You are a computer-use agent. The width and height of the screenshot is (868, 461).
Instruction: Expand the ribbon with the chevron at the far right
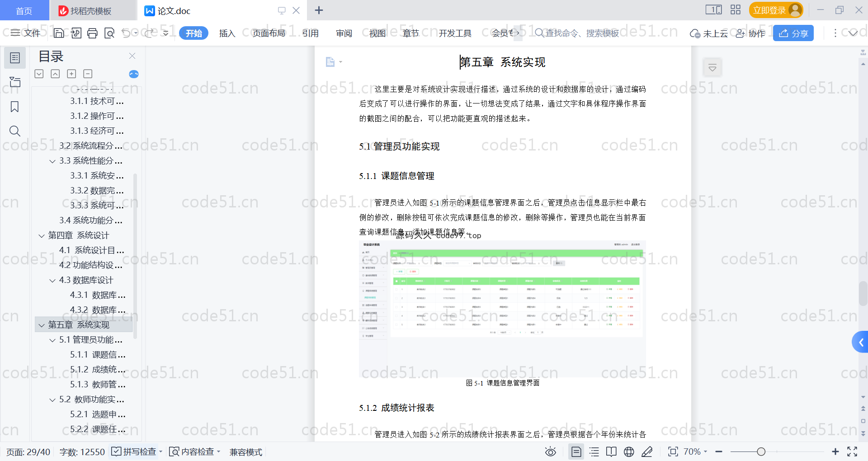coord(853,33)
